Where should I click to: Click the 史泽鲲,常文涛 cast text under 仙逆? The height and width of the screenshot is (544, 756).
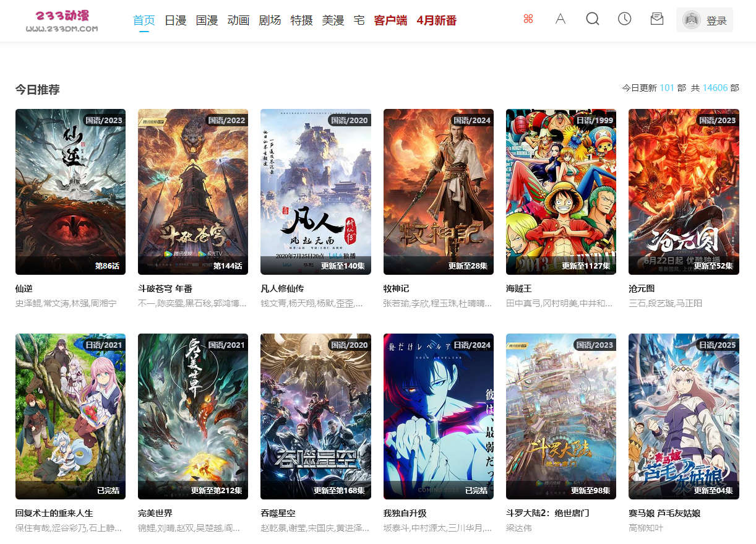[66, 303]
